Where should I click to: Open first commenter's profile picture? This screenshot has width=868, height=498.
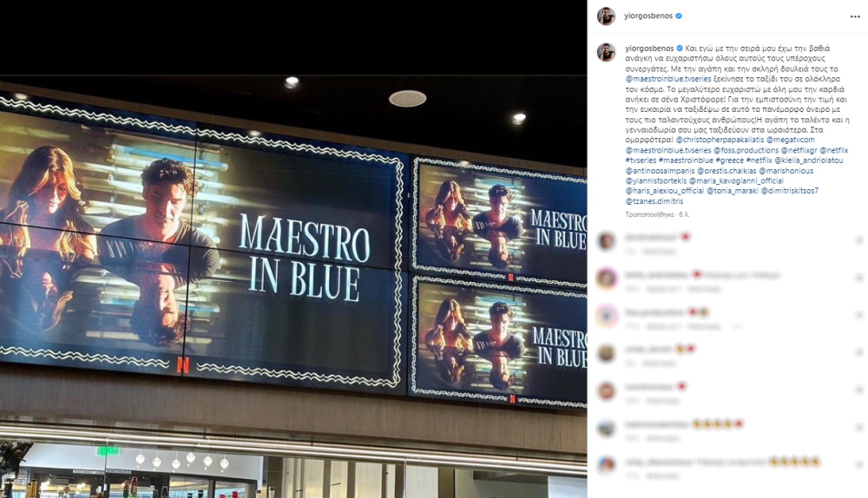[x=606, y=241]
